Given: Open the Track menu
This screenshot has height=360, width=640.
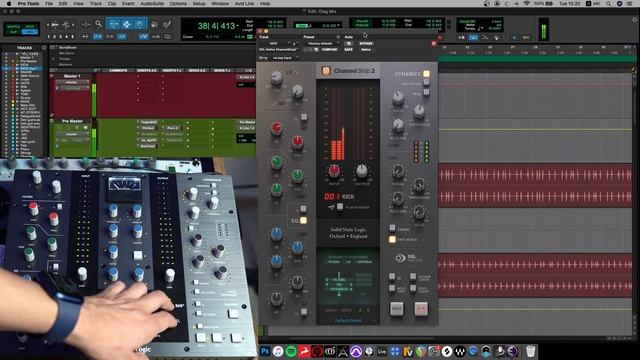Looking at the screenshot, I should point(96,3).
